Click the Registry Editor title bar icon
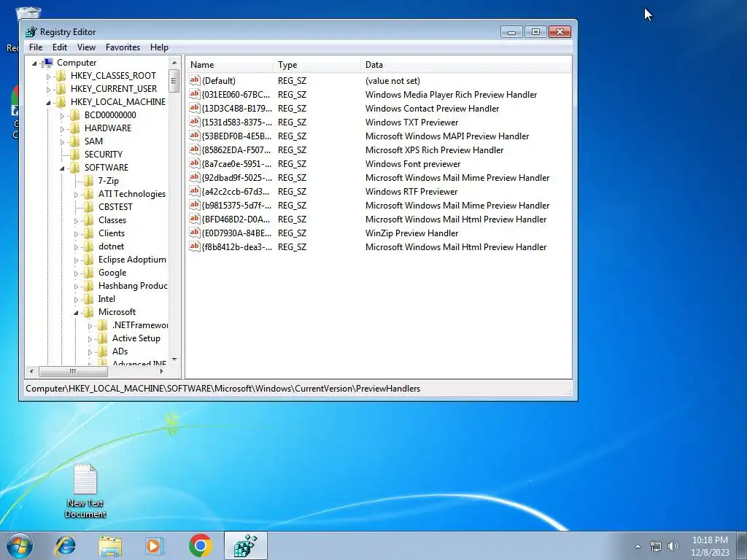The height and width of the screenshot is (560, 747). (x=31, y=32)
